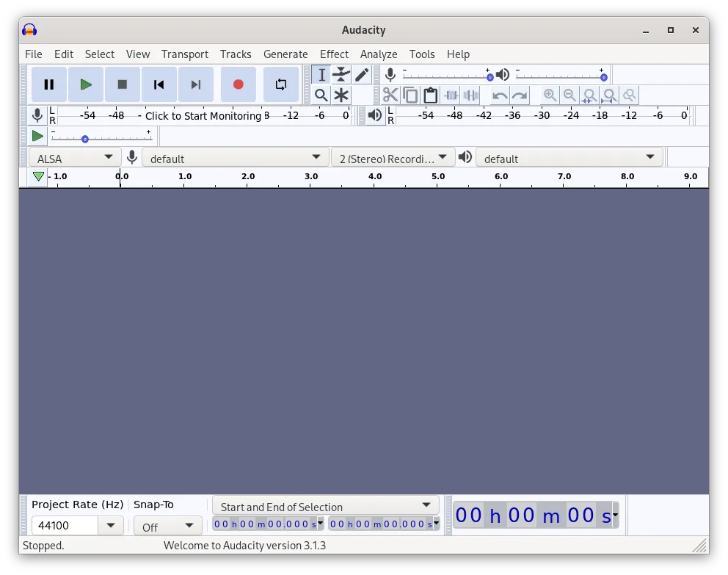Open the audio host dropdown showing ALSA
Screen dimensions: 728x575
73,156
